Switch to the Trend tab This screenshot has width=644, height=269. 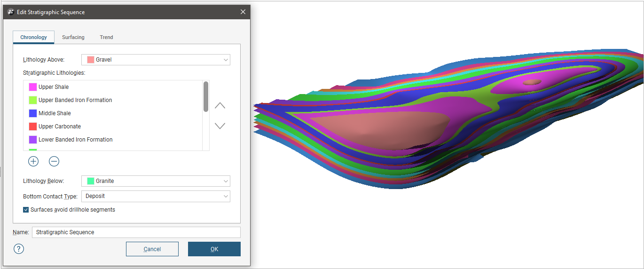pos(106,37)
